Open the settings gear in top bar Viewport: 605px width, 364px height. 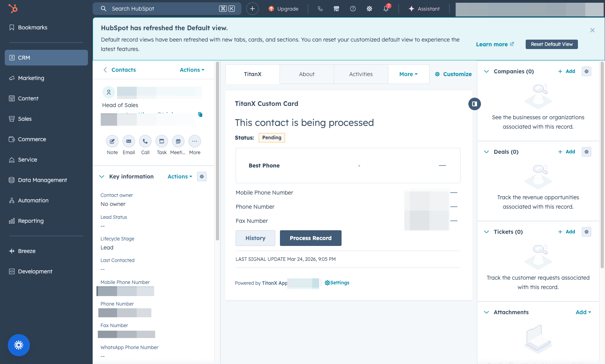tap(369, 9)
